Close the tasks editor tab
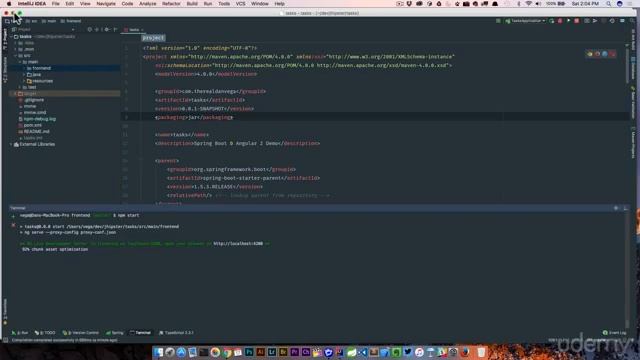Screen dimensions: 640x360 click(142, 30)
